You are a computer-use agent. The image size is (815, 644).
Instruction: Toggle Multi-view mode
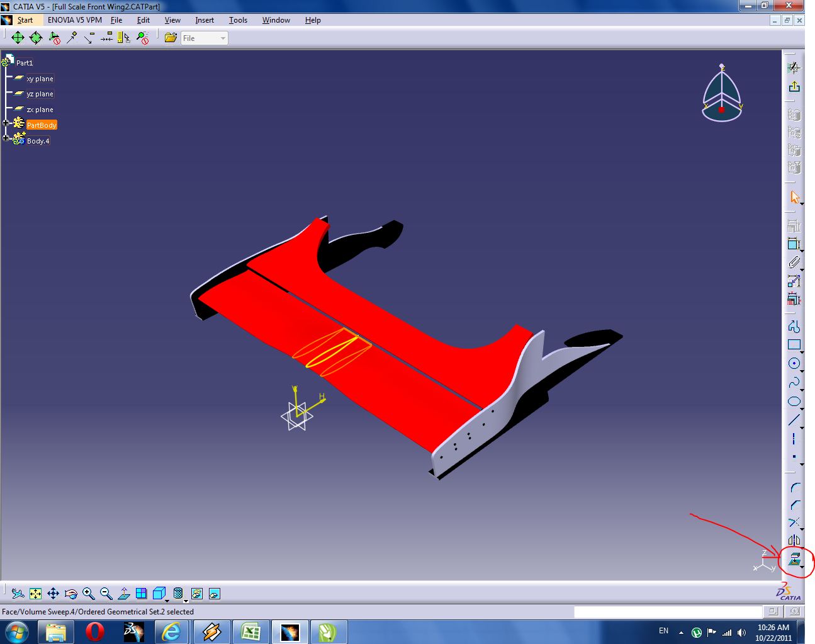point(142,593)
